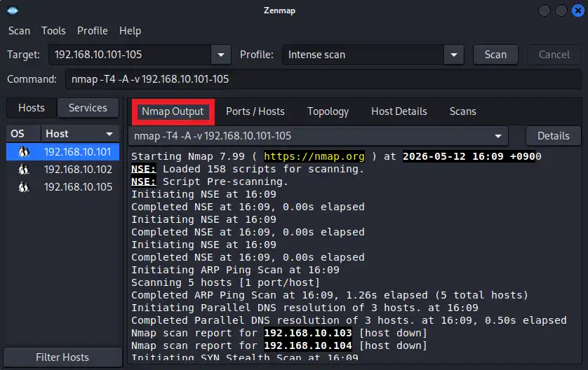Open the Scan menu
The width and height of the screenshot is (588, 370).
click(19, 31)
